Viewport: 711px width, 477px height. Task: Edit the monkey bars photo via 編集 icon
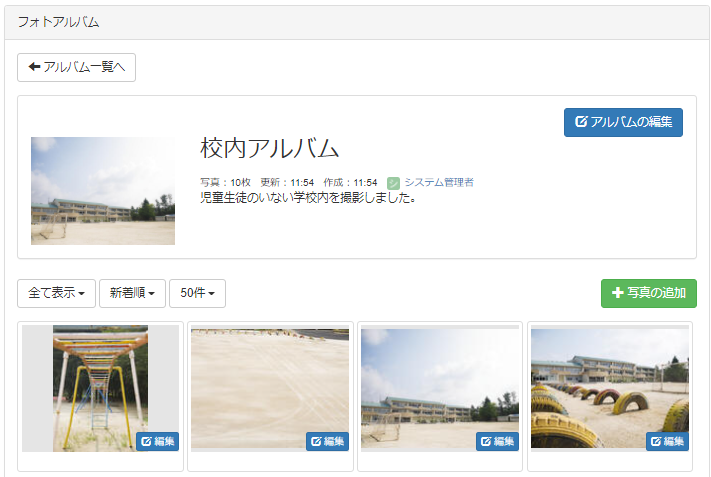click(x=158, y=441)
